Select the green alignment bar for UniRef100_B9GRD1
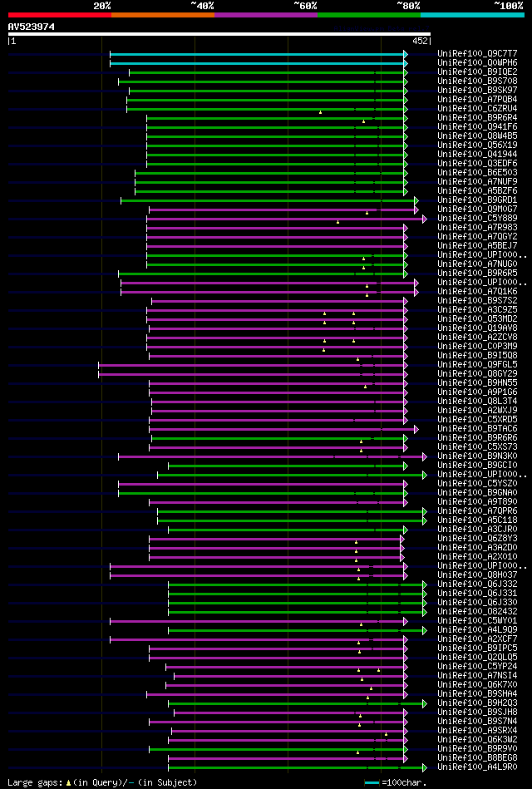Image resolution: width=532 pixels, height=789 pixels. (x=269, y=200)
